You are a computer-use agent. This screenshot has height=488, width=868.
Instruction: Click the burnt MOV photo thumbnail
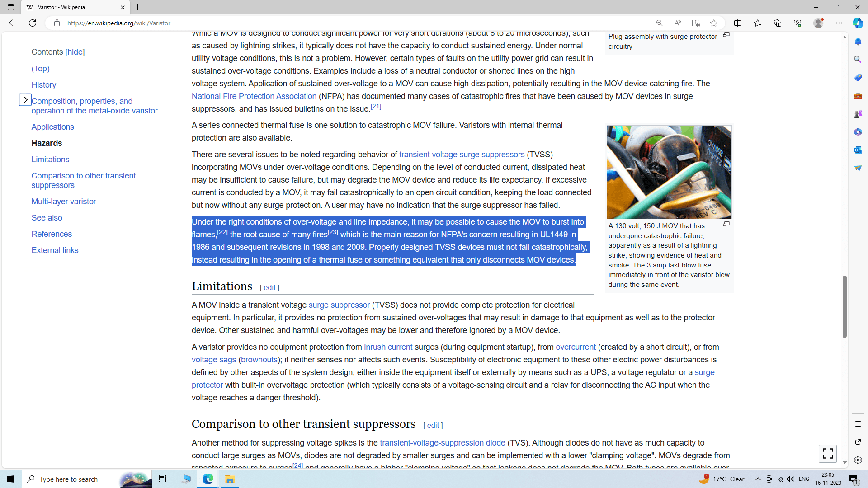[669, 172]
